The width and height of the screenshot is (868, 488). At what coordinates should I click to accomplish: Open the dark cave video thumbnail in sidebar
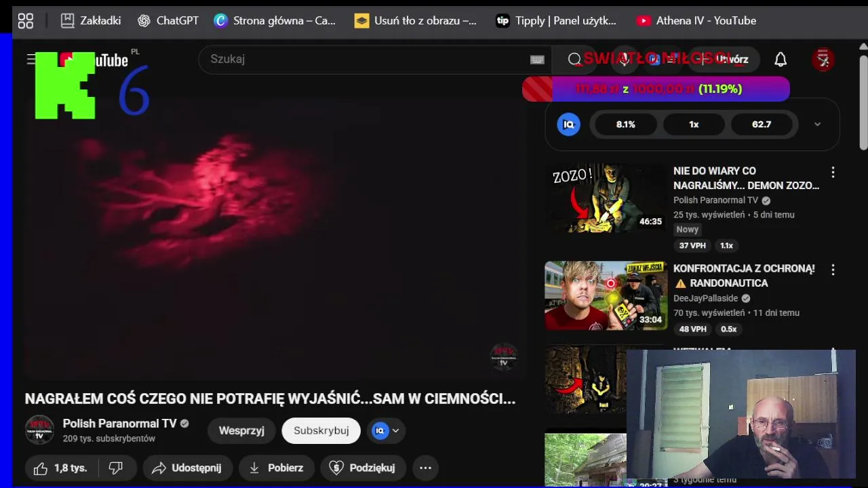pyautogui.click(x=586, y=380)
